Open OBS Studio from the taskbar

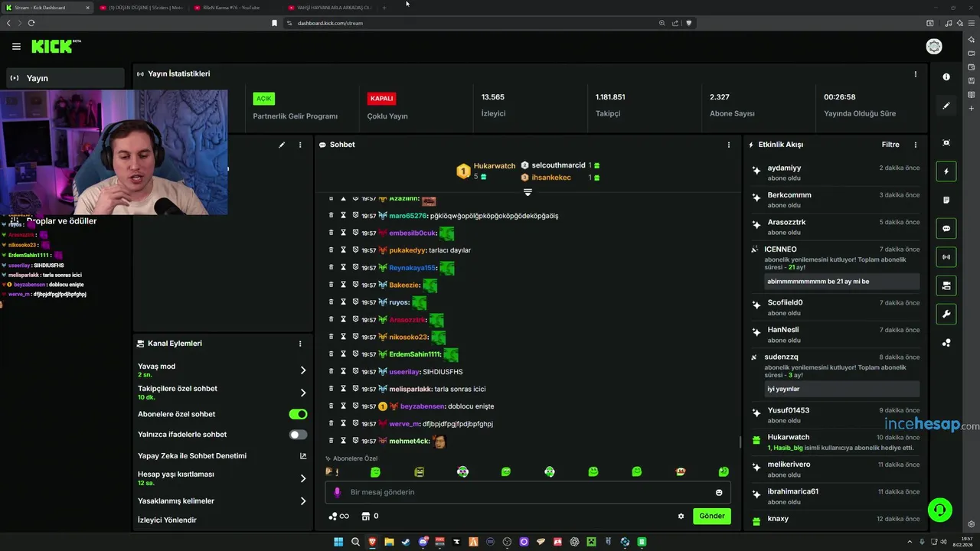click(x=507, y=542)
